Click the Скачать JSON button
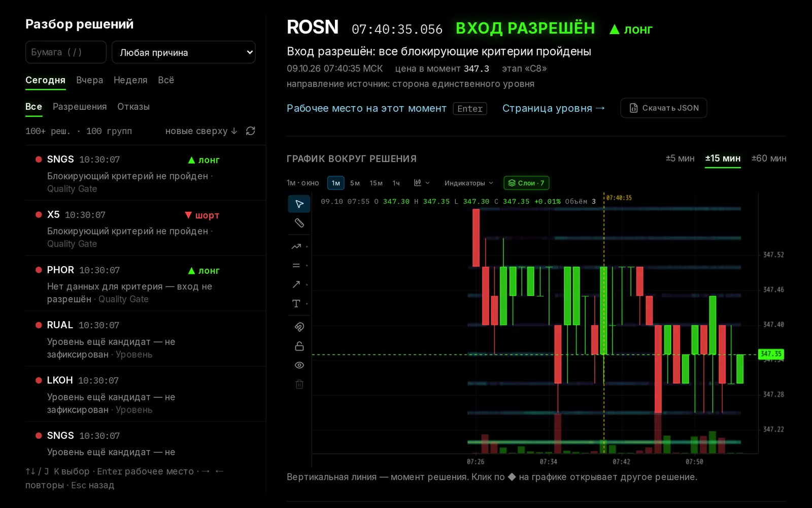The width and height of the screenshot is (812, 508). coord(664,108)
